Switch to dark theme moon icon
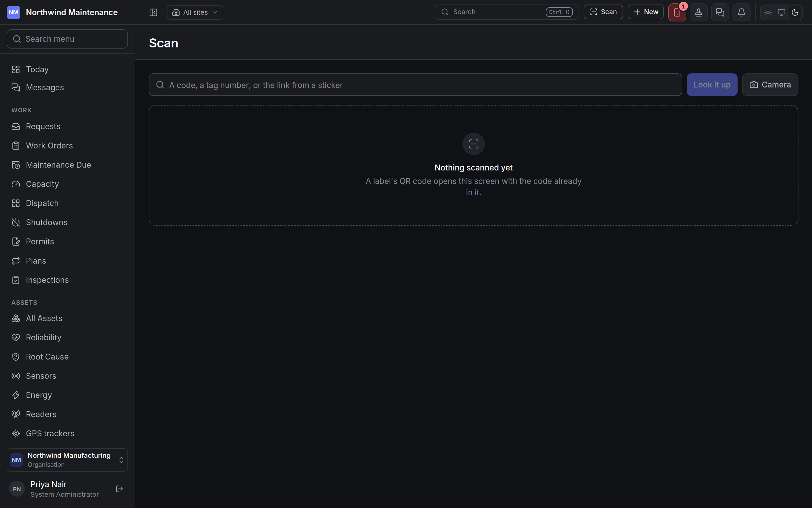The width and height of the screenshot is (812, 508). (795, 12)
